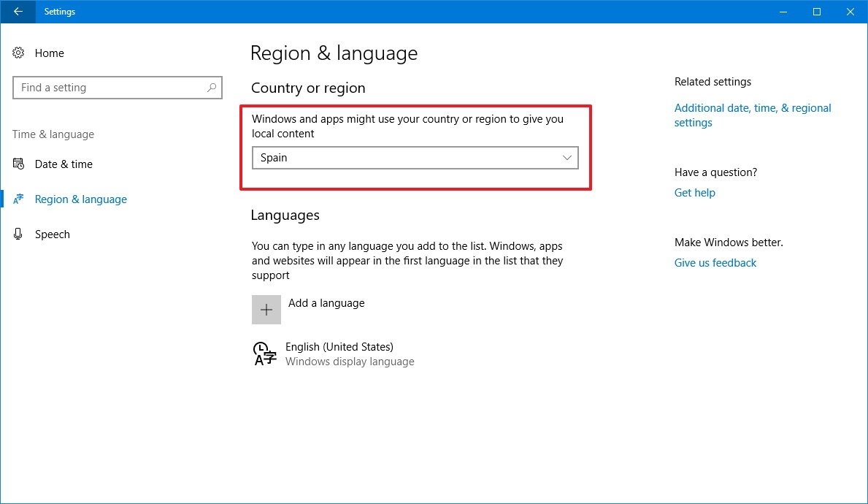This screenshot has height=504, width=868.
Task: Click the back arrow in title bar
Action: 18,12
